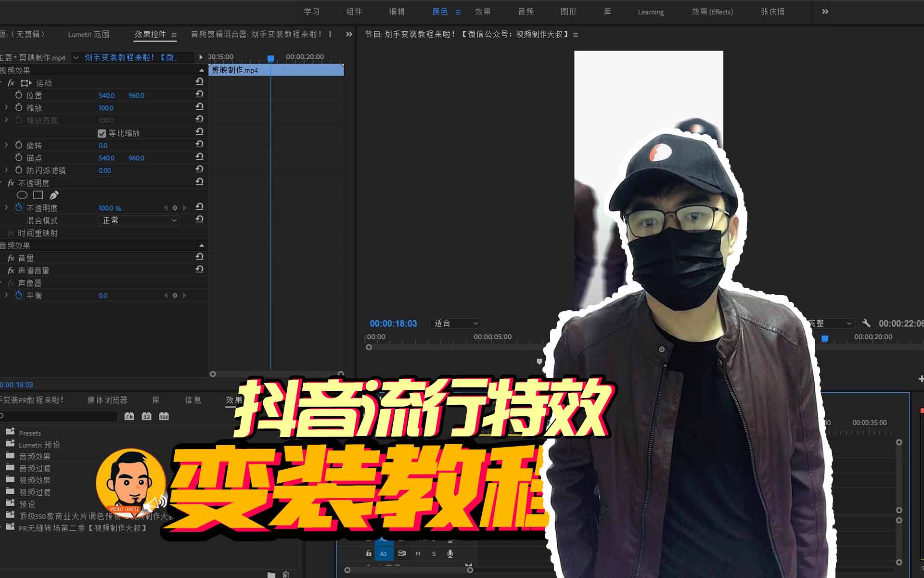Switch to the 音频 workspace

coord(526,12)
